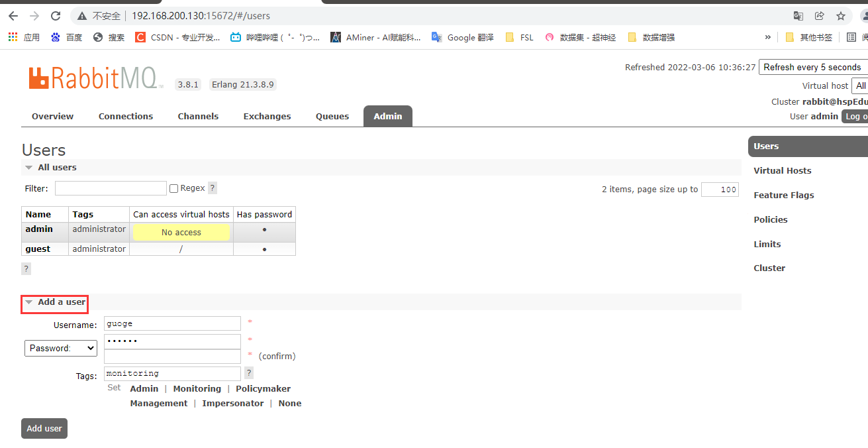
Task: Click the confirm password field
Action: click(172, 357)
